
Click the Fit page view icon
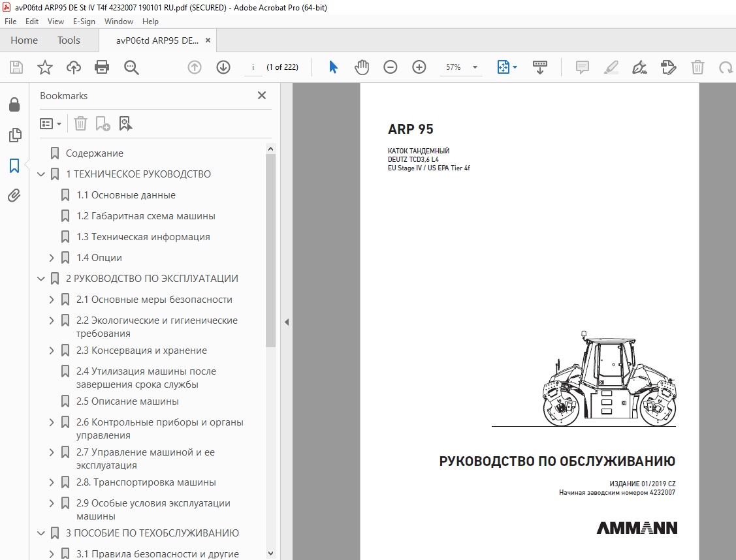click(x=503, y=67)
